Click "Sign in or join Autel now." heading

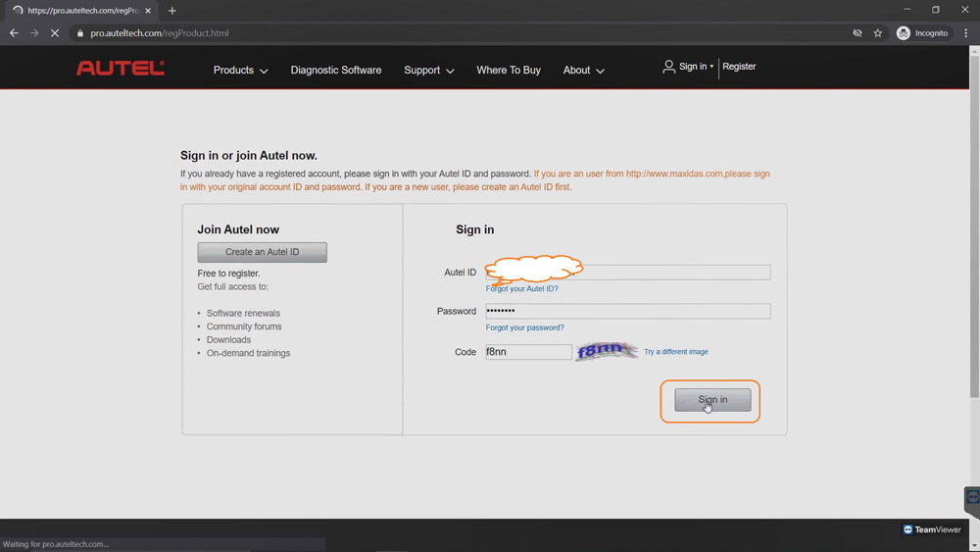pos(248,156)
